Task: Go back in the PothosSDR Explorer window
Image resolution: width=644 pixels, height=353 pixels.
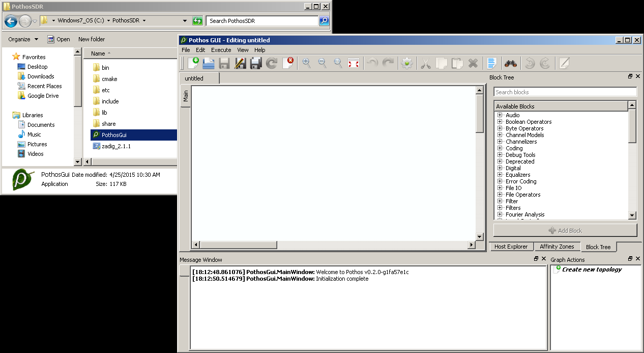Action: coord(11,21)
